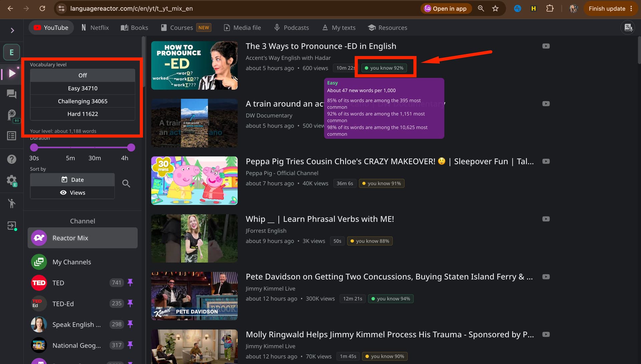Toggle the pin on TED-Ed channel
641x364 pixels.
(130, 303)
